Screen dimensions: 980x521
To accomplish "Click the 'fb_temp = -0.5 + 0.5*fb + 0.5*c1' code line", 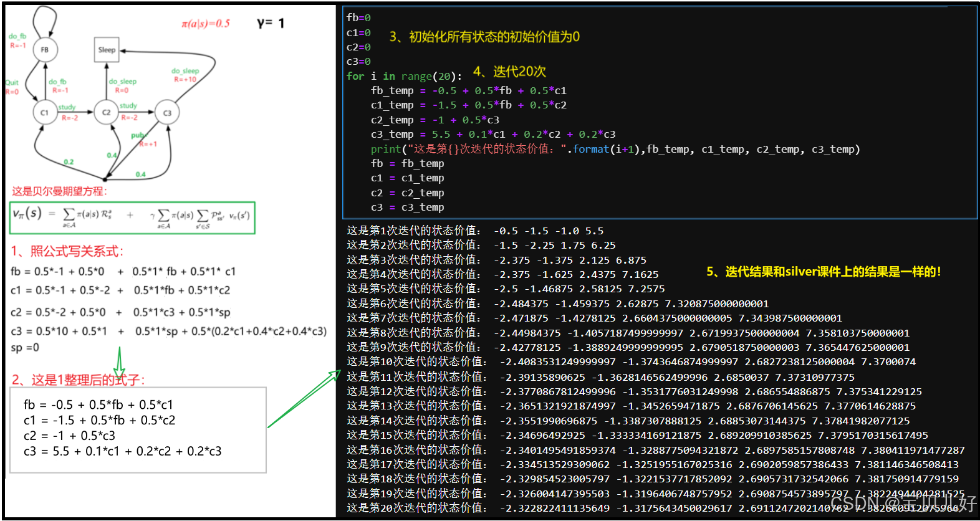I will point(469,90).
